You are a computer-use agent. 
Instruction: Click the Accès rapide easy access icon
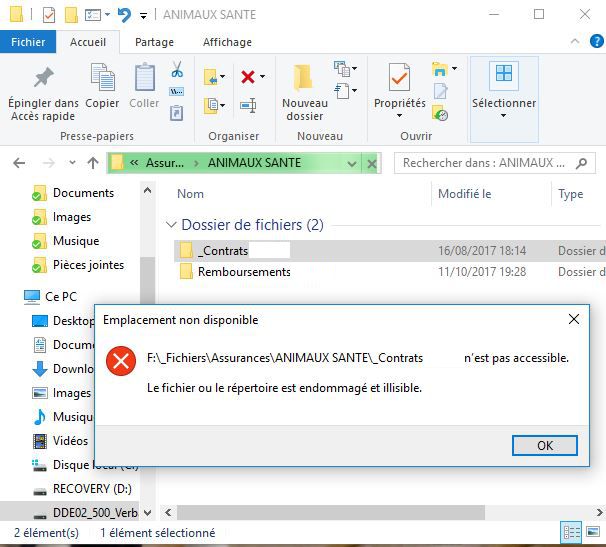(342, 92)
